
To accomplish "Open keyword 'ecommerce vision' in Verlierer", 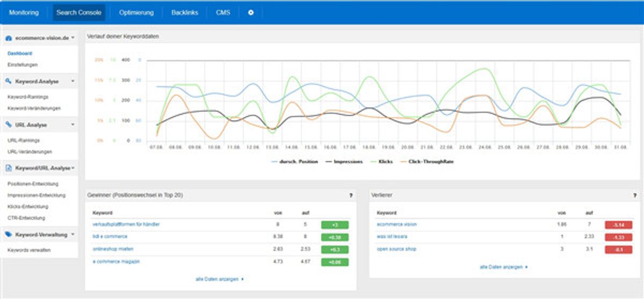I will [x=397, y=225].
